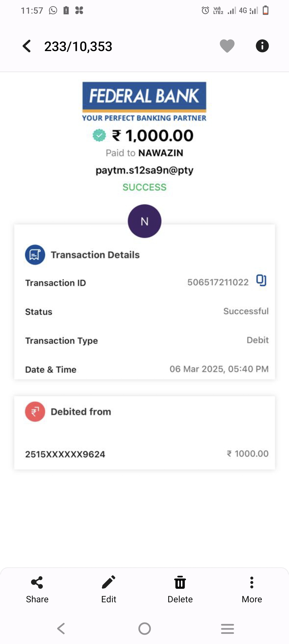
Task: Tap the Delete trash icon
Action: 180,582
